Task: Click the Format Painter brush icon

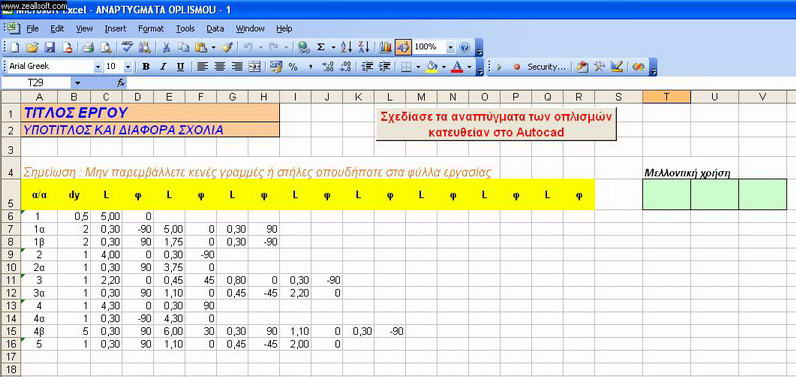Action: pyautogui.click(x=227, y=47)
